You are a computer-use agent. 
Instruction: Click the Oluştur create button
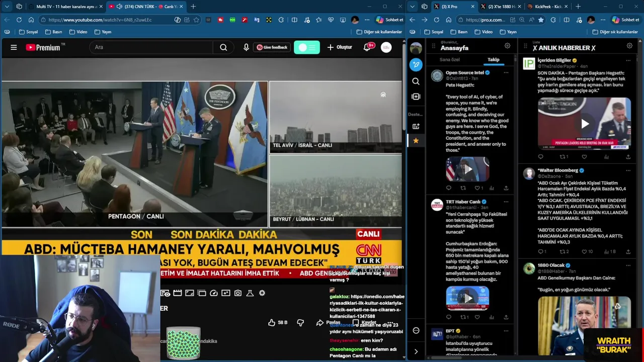(340, 47)
